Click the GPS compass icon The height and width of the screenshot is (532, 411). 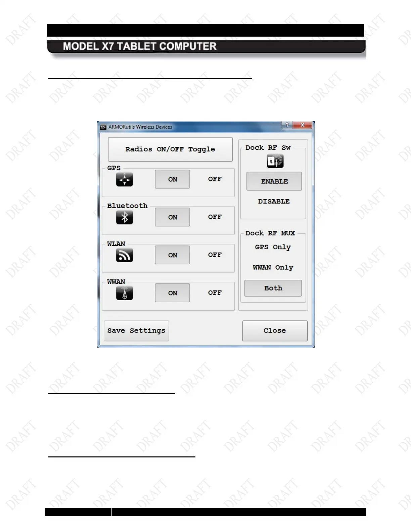coord(125,179)
